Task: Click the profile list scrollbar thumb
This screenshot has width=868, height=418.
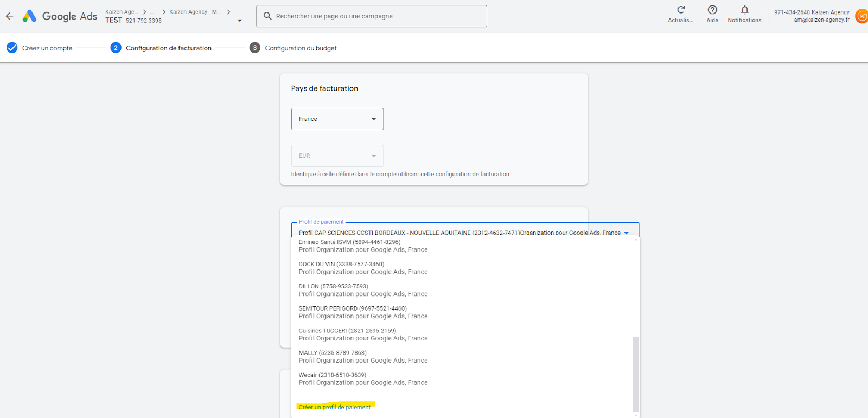Action: (636, 374)
